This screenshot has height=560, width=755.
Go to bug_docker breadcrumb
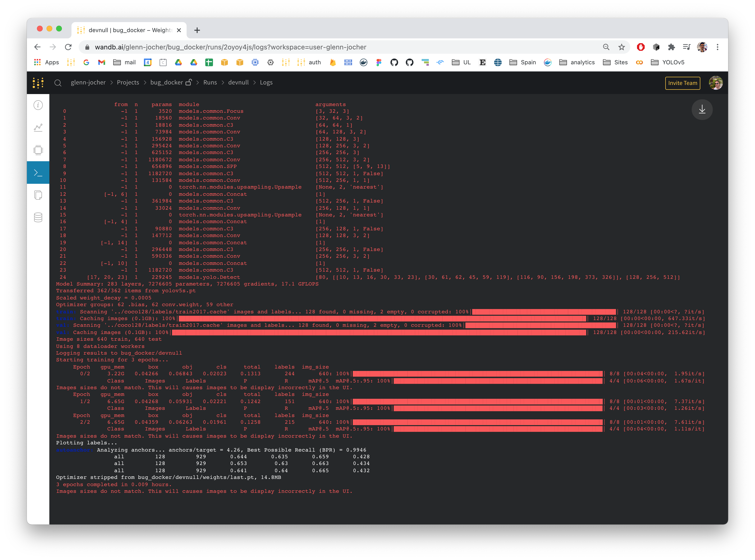coord(166,82)
